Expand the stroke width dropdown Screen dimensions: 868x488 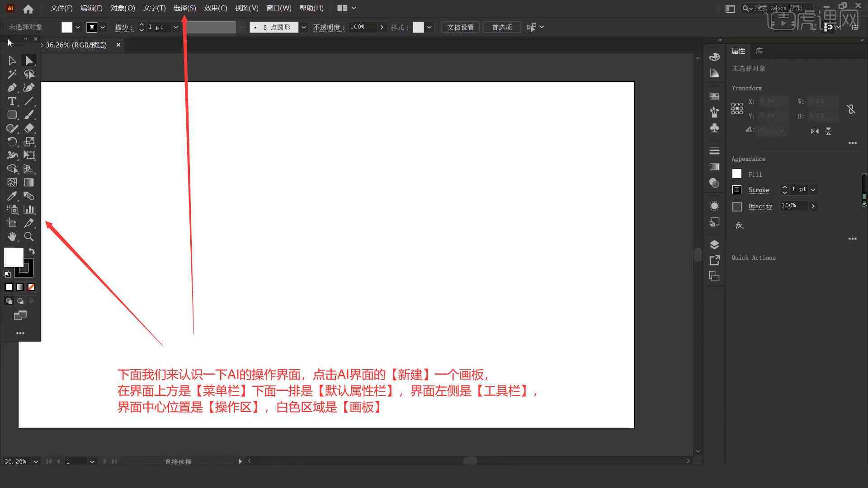(x=176, y=27)
